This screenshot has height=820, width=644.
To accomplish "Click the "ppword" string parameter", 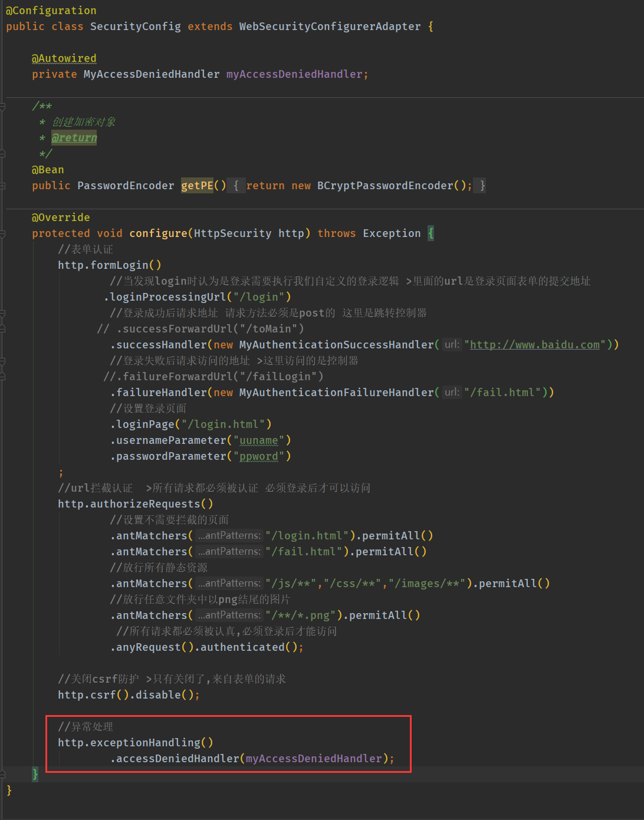I will [x=259, y=456].
